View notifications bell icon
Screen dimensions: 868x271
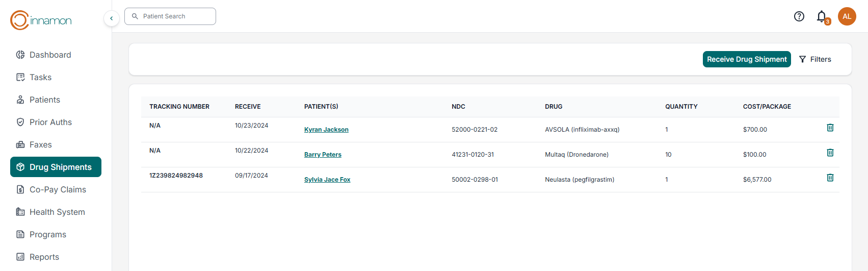[x=821, y=16]
